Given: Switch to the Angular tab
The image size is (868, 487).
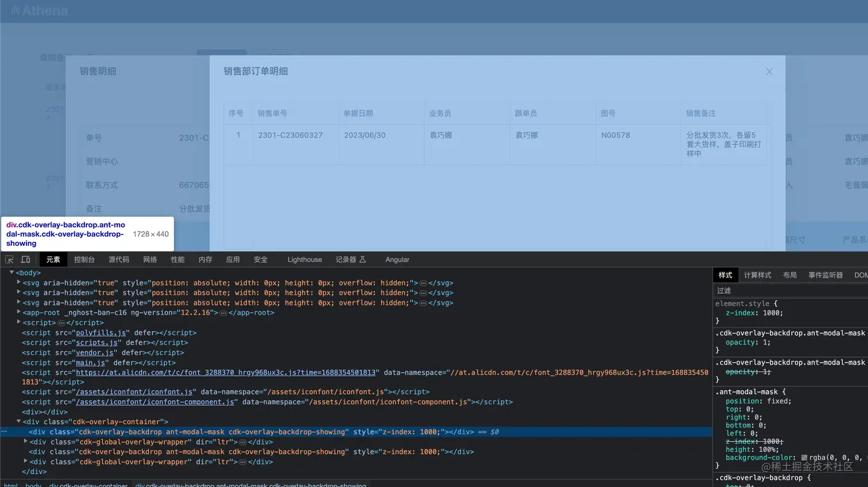Looking at the screenshot, I should (397, 260).
